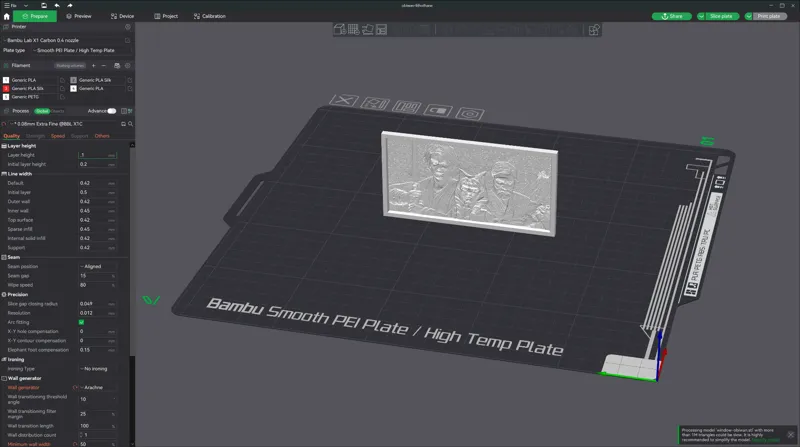The height and width of the screenshot is (447, 800).
Task: Add a filament with the plus icon
Action: 93,66
